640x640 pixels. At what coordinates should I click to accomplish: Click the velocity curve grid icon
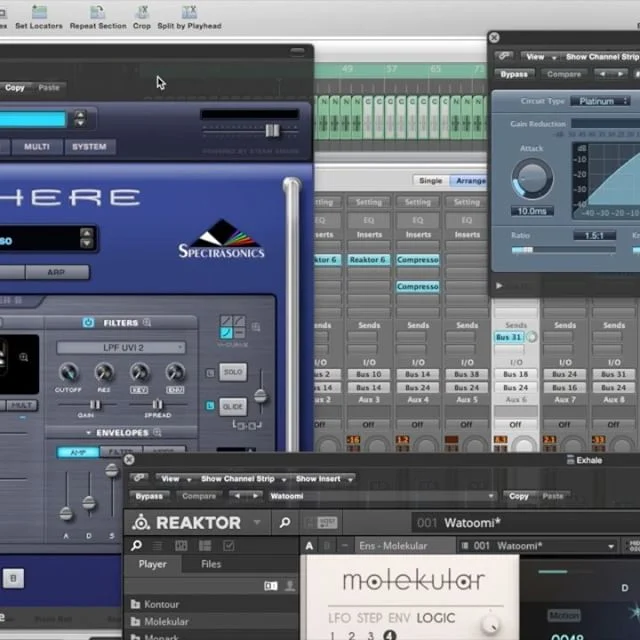coord(233,327)
